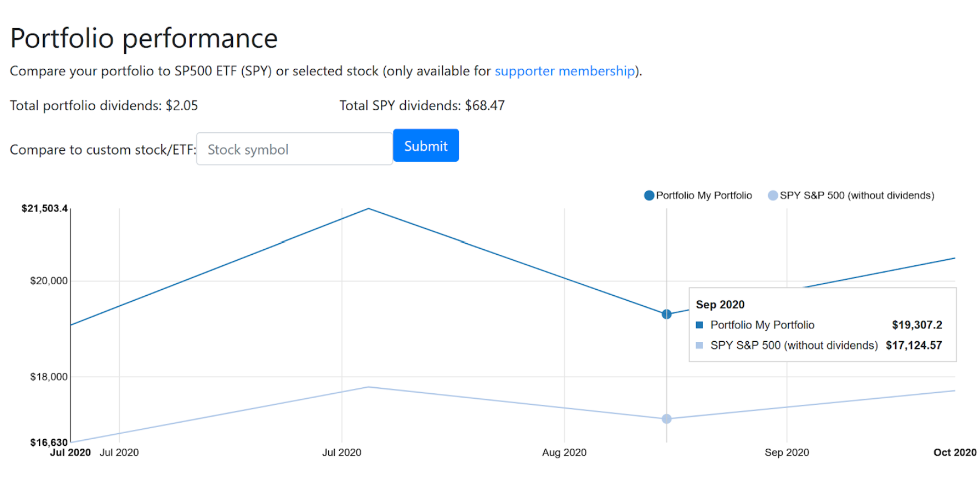Click the $21,503.4 y-axis label
This screenshot has height=493, width=980.
point(44,208)
